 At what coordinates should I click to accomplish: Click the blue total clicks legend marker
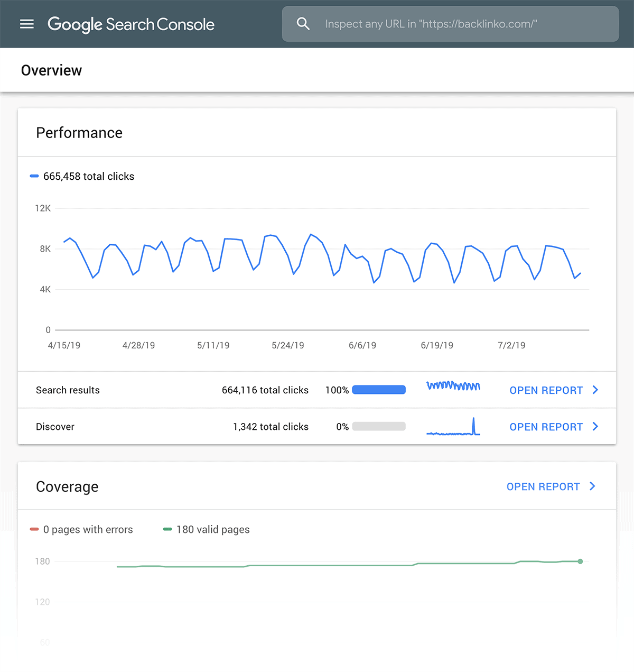[34, 176]
